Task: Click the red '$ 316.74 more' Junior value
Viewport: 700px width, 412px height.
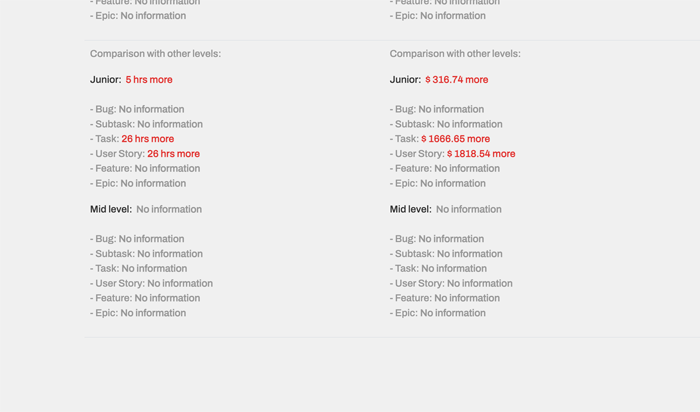Action: coord(456,80)
